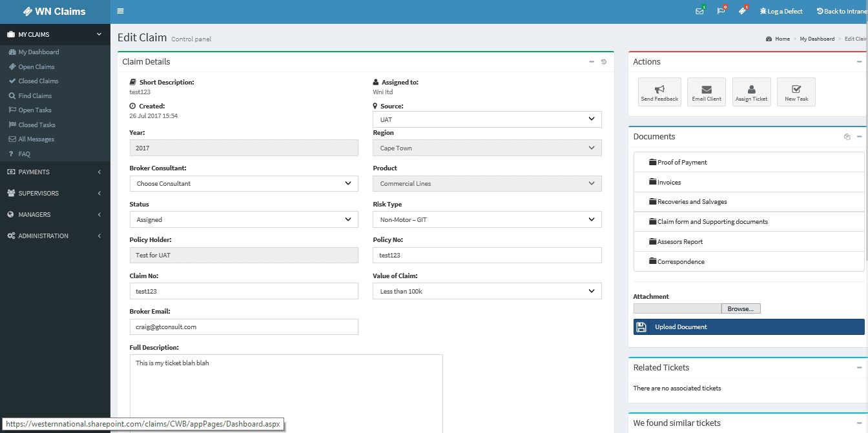Collapse the We found similar tickets panel
This screenshot has height=433, width=868.
pos(859,423)
